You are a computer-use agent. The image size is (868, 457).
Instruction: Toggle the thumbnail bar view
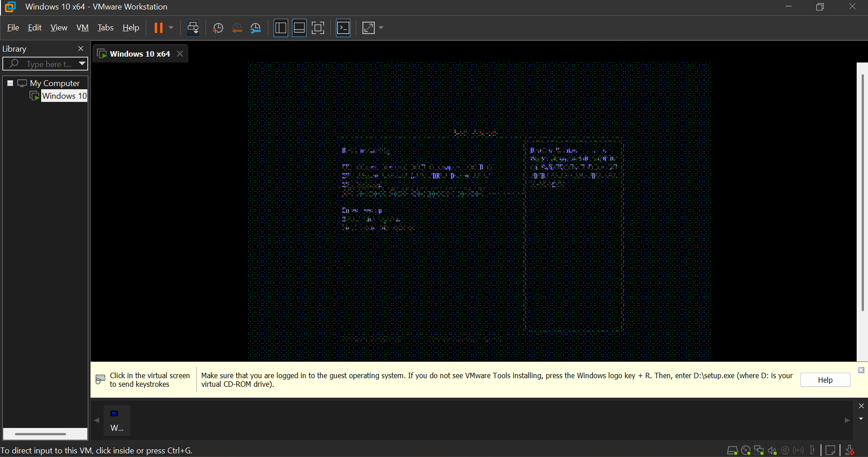click(299, 28)
